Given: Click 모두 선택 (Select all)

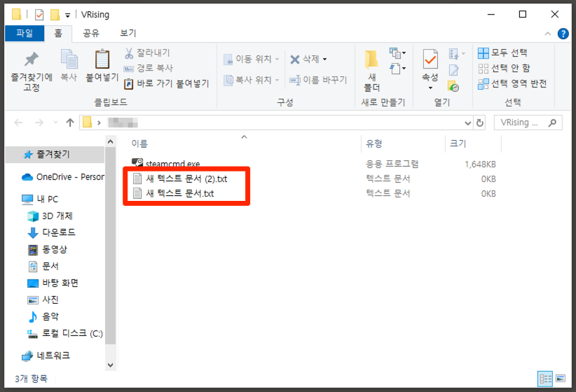Looking at the screenshot, I should (x=502, y=53).
